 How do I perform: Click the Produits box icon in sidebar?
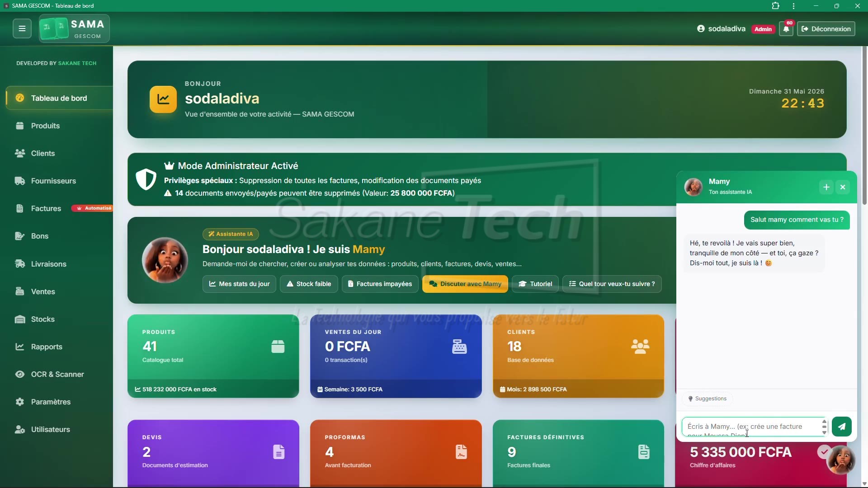[x=19, y=126]
